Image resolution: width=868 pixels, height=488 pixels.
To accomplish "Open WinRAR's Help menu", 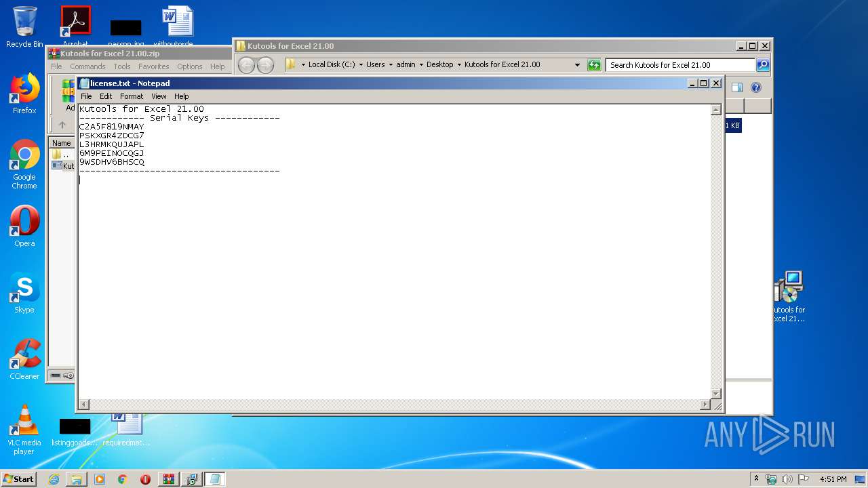I will (x=217, y=66).
